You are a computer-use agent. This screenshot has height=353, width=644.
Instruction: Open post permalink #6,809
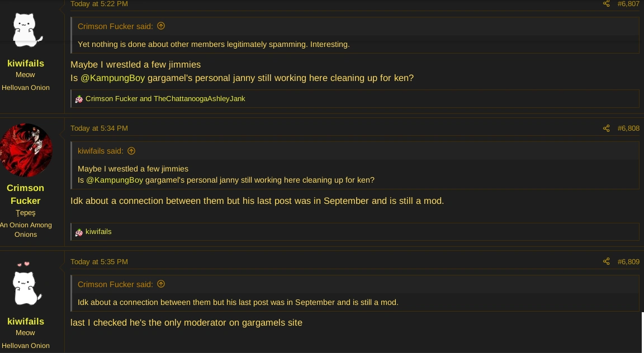[628, 261]
